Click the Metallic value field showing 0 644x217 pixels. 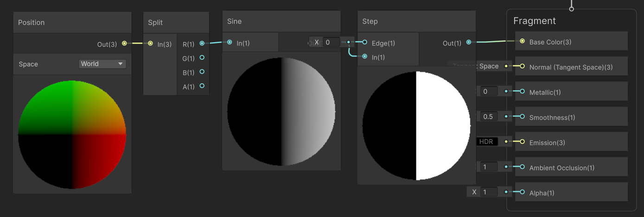click(489, 92)
